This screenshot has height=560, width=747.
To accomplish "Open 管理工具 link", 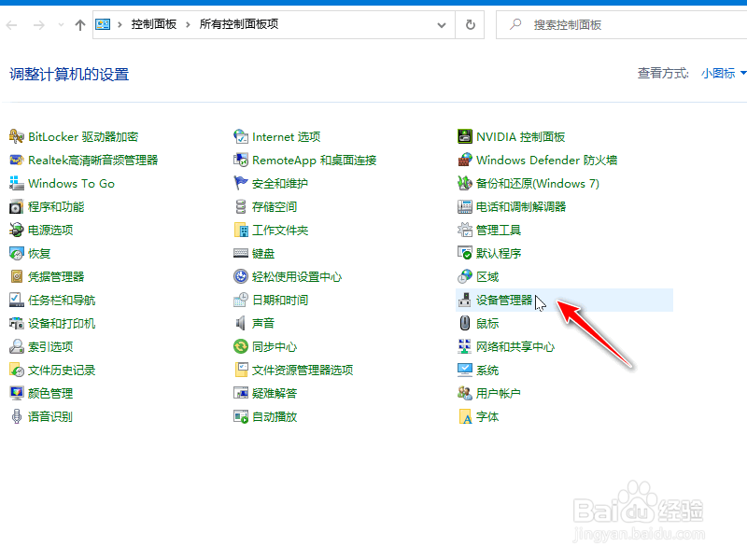I will (499, 230).
